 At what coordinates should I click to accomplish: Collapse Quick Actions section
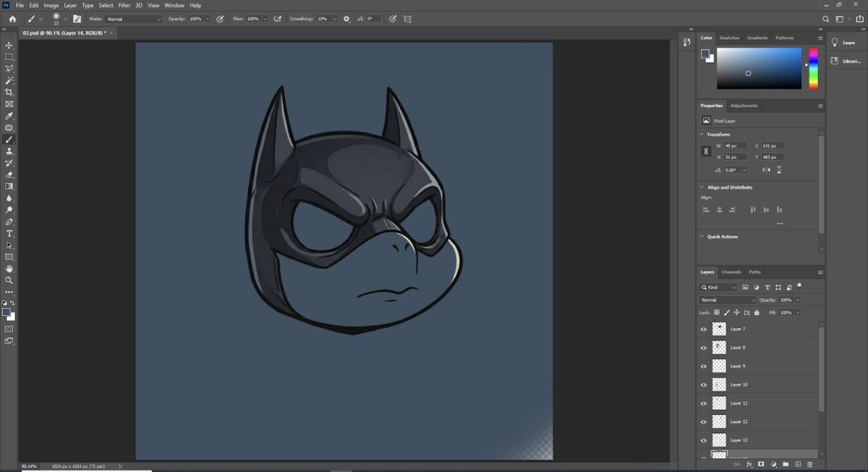pos(702,236)
